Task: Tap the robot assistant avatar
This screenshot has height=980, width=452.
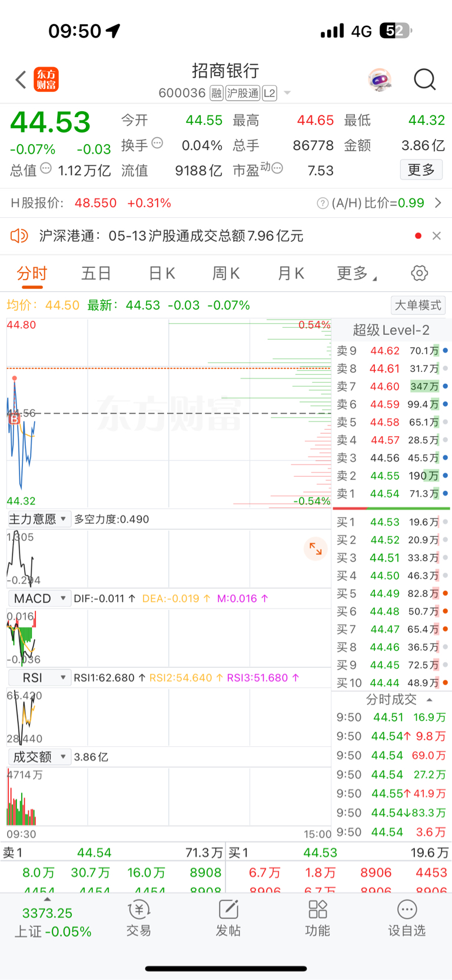Action: coord(380,79)
